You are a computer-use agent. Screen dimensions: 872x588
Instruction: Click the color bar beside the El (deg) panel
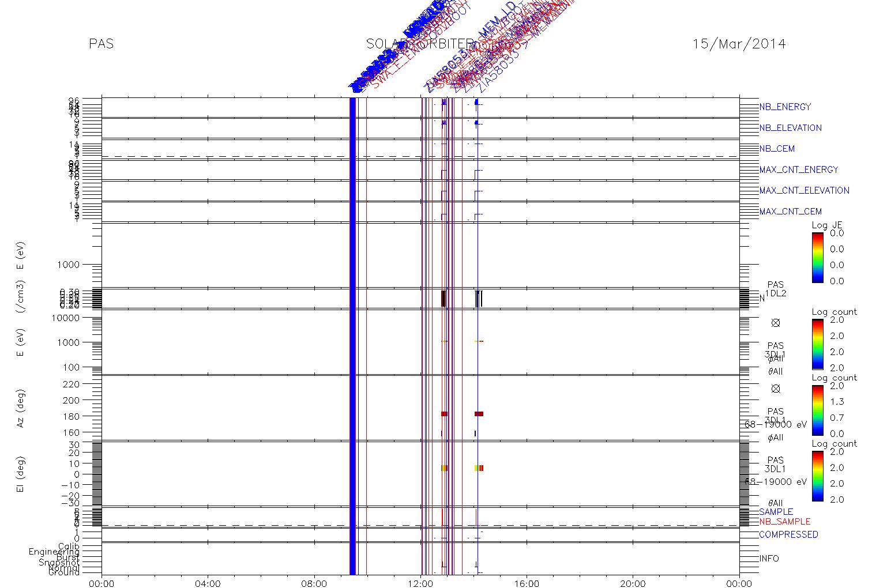tap(818, 476)
